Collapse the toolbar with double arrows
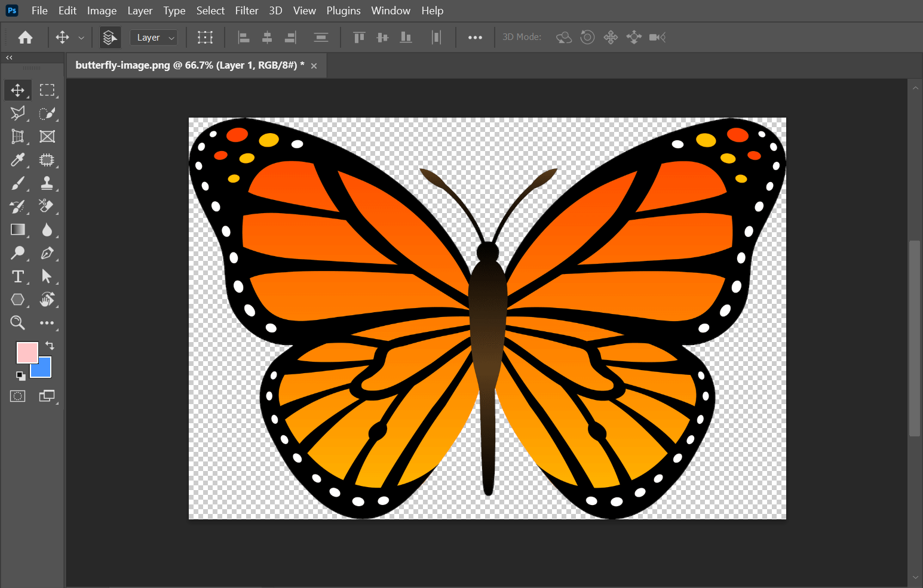Image resolution: width=923 pixels, height=588 pixels. point(9,58)
